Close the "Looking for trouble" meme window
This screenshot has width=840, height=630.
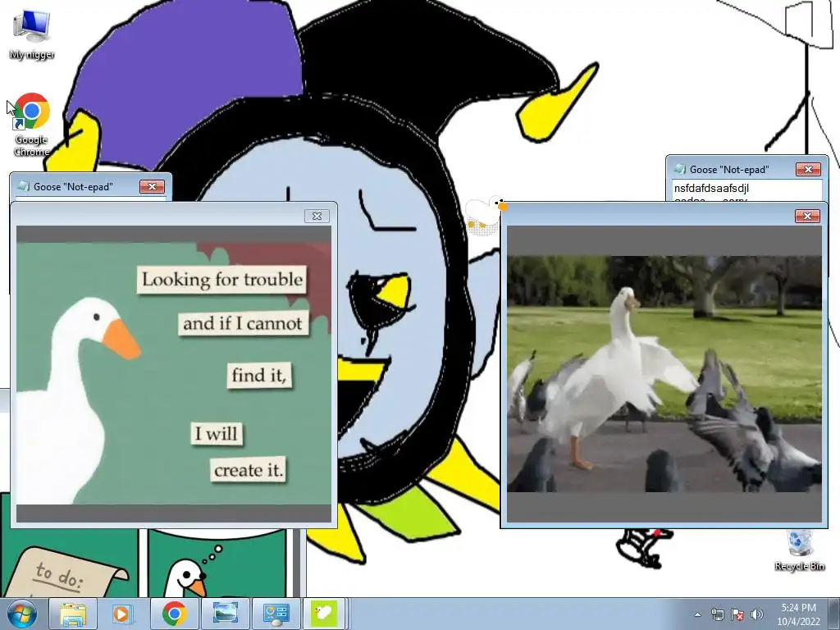point(317,216)
